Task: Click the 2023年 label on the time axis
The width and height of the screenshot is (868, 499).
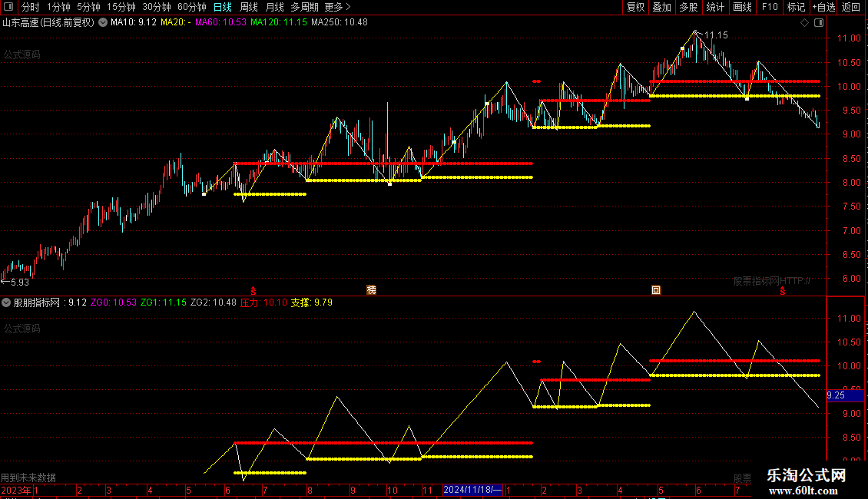Action: [15, 490]
